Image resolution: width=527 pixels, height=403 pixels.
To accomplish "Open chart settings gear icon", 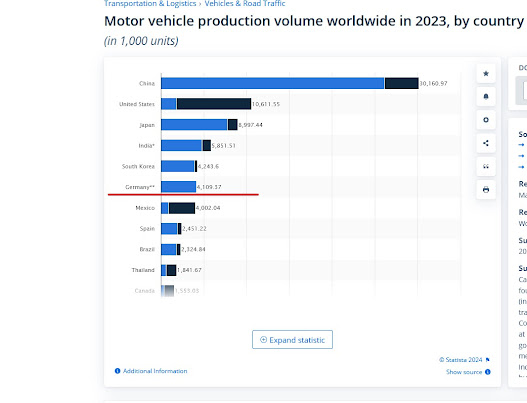I will 486,120.
